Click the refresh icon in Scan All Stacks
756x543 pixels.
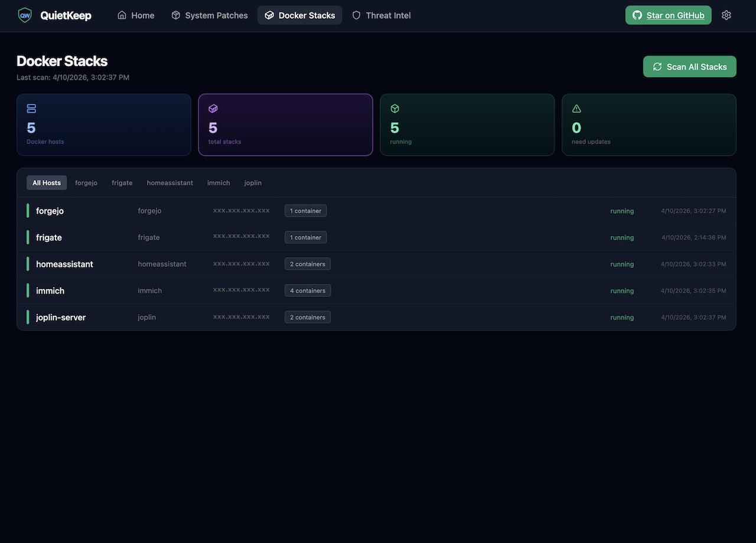[657, 67]
